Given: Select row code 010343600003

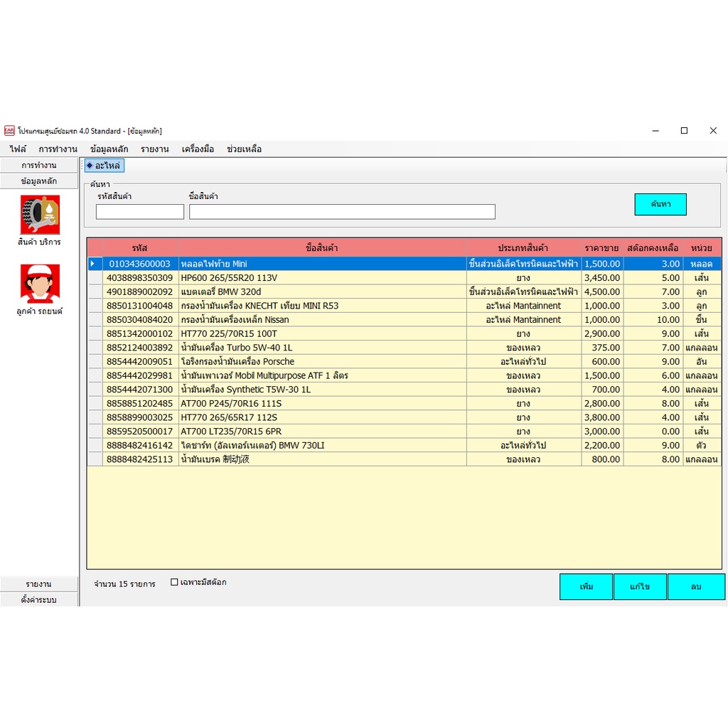Looking at the screenshot, I should click(140, 264).
